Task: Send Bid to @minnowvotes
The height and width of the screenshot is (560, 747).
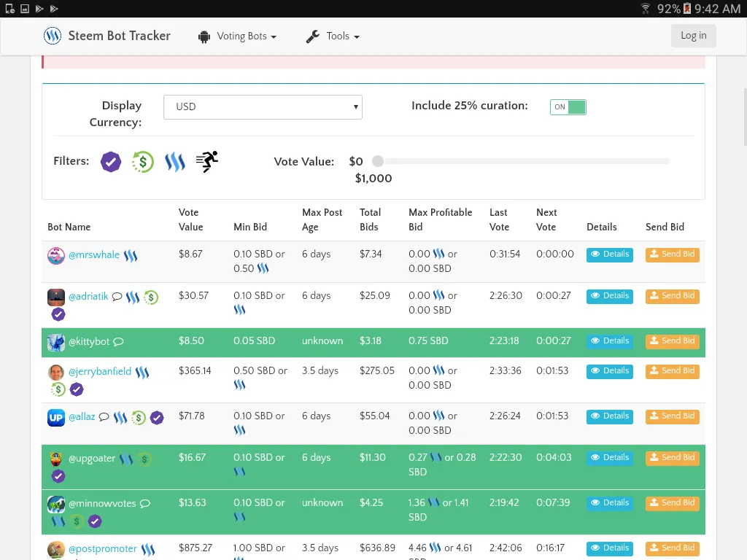Action: (672, 503)
